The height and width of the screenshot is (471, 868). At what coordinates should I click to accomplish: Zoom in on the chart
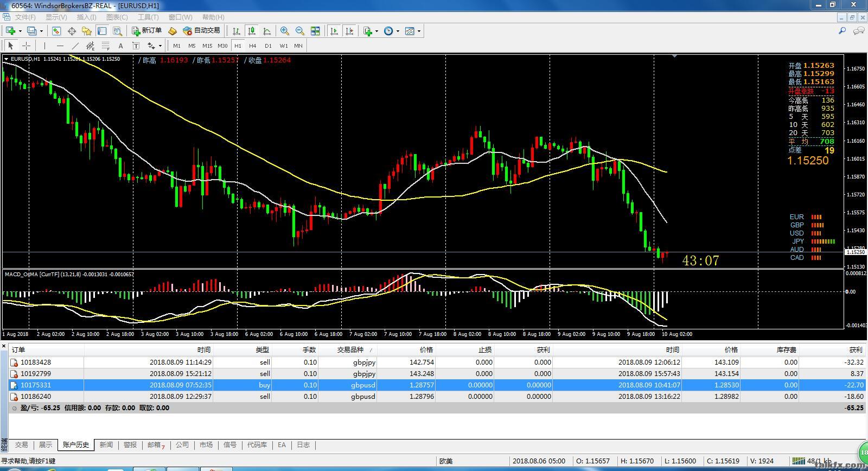(285, 31)
